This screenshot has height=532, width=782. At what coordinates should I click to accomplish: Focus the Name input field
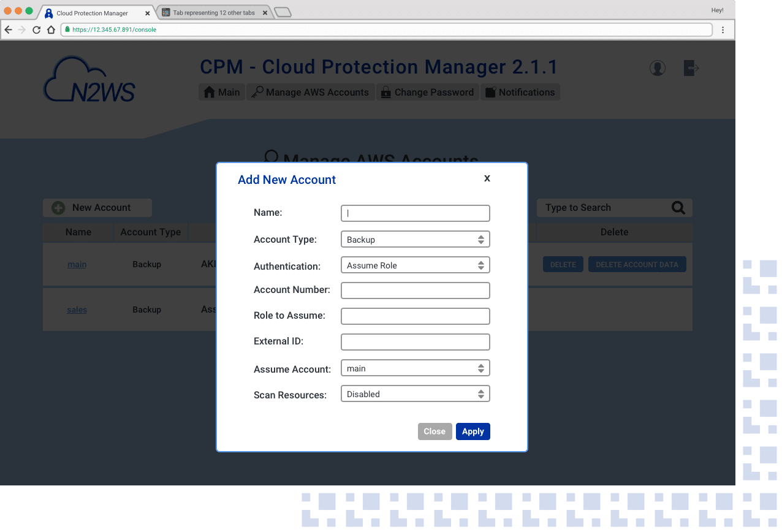416,213
